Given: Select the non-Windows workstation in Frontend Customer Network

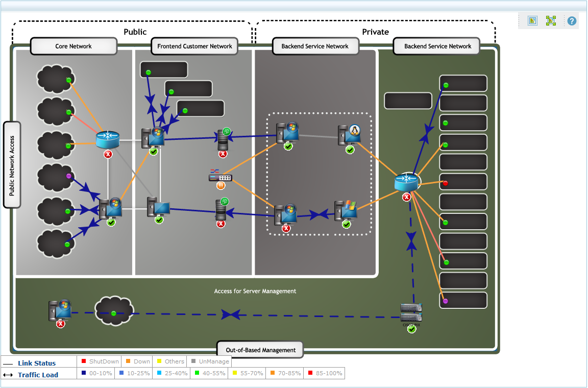Looking at the screenshot, I should point(158,207).
